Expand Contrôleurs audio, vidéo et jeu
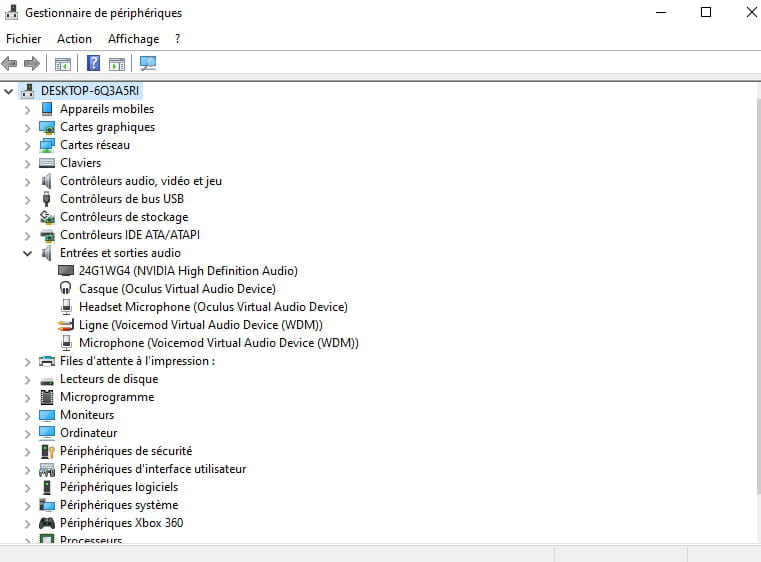 28,182
